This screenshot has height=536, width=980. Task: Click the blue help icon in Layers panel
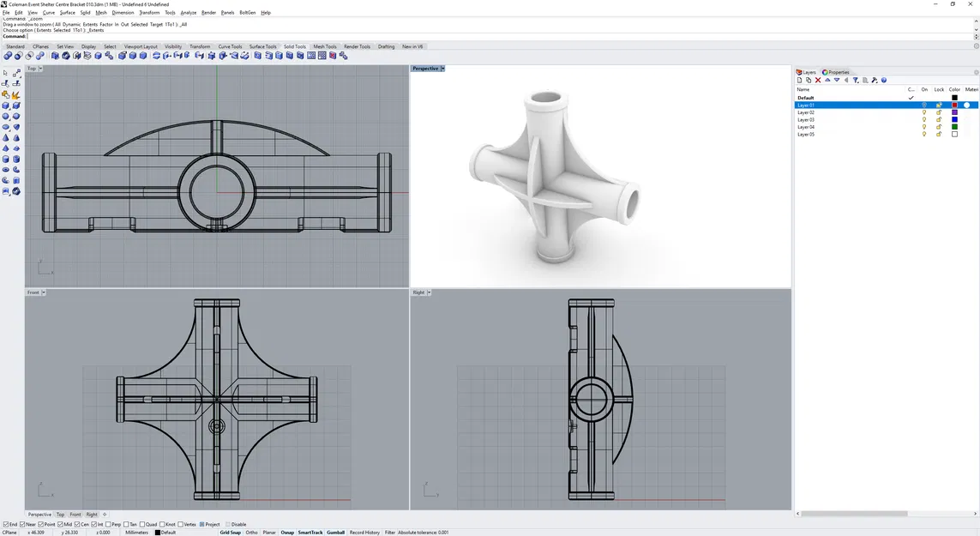[x=884, y=80]
